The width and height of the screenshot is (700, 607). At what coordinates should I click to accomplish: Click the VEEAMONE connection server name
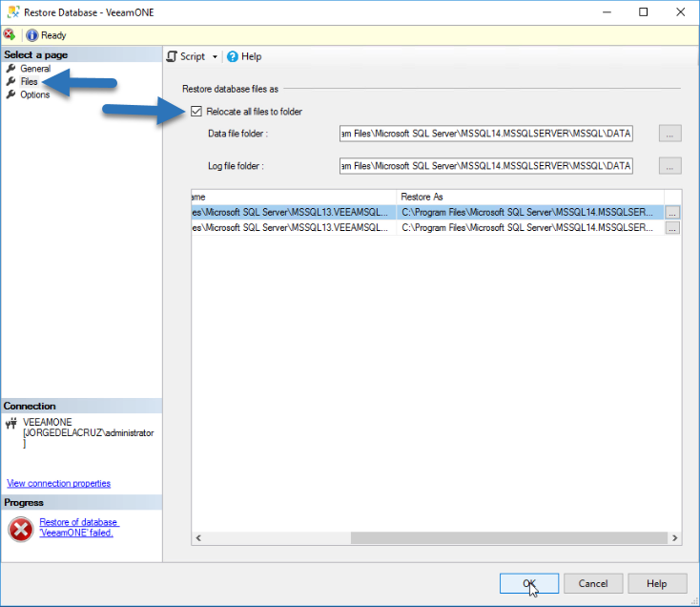tap(48, 422)
